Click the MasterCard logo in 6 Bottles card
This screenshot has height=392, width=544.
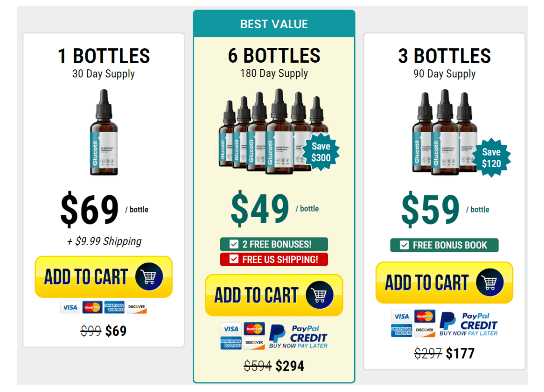coord(254,329)
